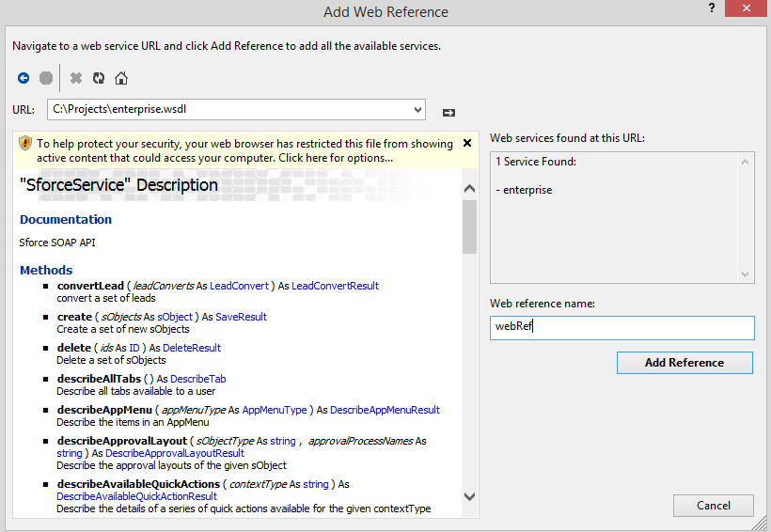Image resolution: width=771 pixels, height=532 pixels.
Task: Click the security info bar text for options
Action: click(x=244, y=150)
